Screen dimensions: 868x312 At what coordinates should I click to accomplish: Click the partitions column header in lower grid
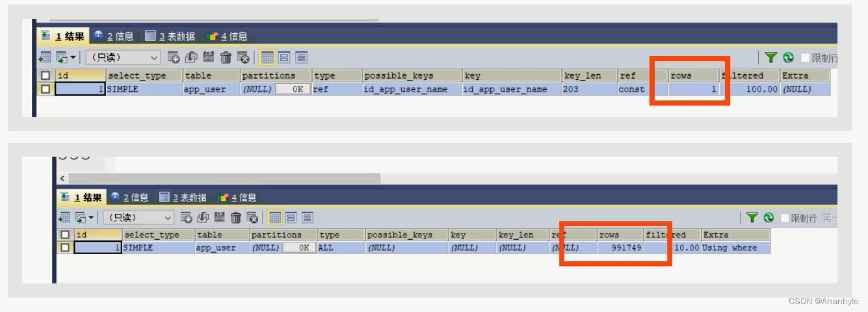[283, 235]
